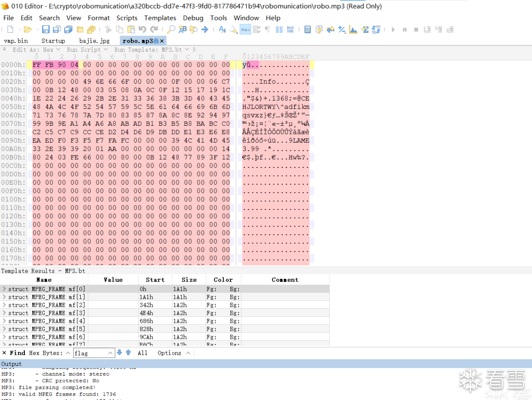Click the Checksum sigma icon
The height and width of the screenshot is (400, 532).
(365, 30)
